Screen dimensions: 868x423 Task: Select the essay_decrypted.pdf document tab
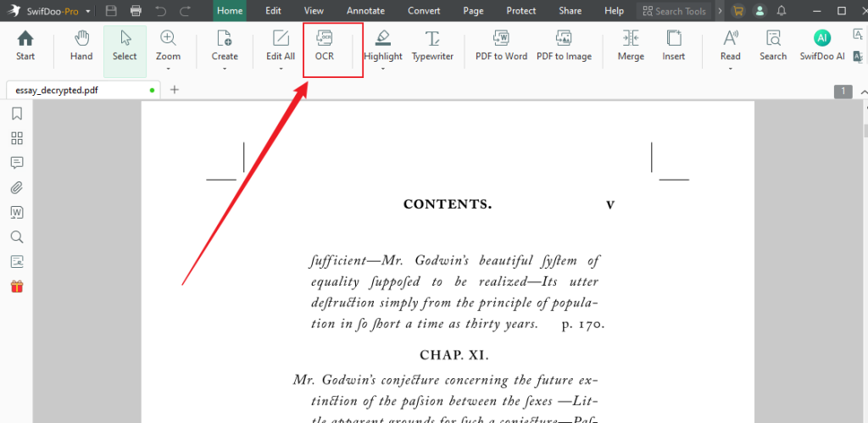(x=83, y=90)
